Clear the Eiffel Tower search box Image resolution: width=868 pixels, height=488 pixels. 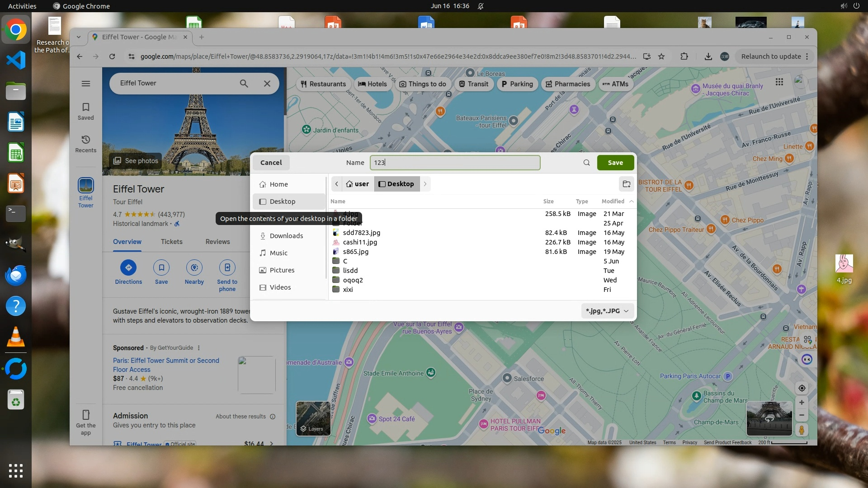pos(267,84)
